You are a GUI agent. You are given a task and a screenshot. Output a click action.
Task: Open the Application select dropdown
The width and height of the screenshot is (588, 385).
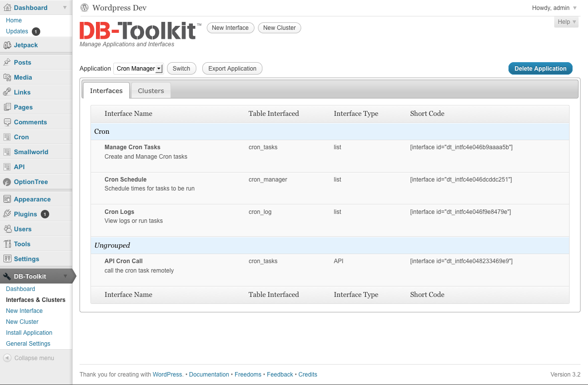coord(138,68)
